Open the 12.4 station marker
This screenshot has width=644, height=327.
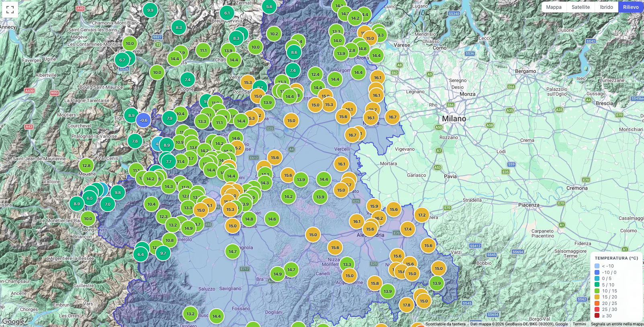pyautogui.click(x=315, y=75)
